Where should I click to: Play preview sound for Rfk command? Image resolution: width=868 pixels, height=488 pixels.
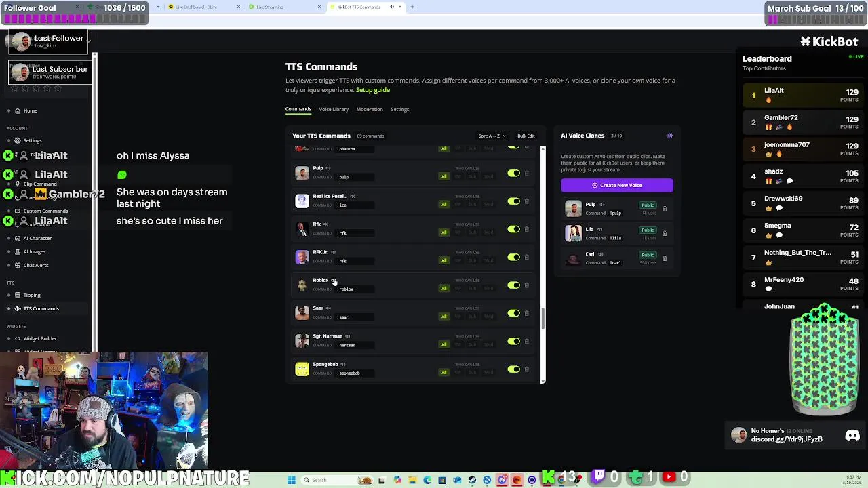(x=325, y=224)
